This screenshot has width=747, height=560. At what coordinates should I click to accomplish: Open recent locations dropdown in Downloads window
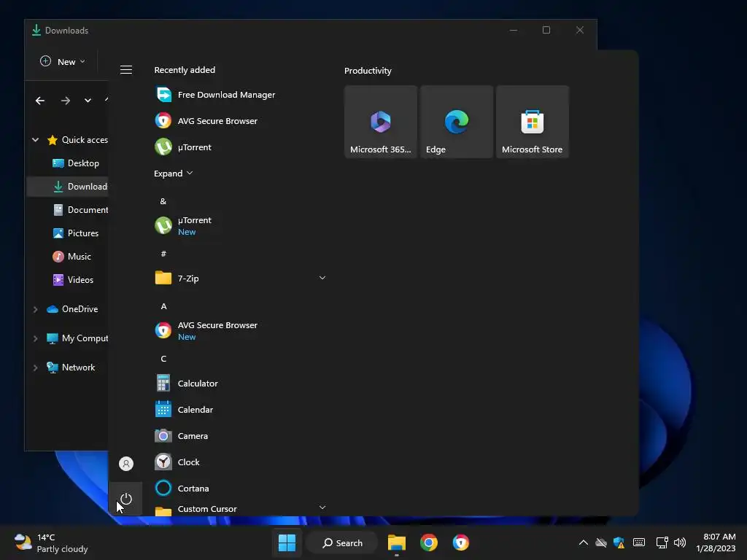88,101
